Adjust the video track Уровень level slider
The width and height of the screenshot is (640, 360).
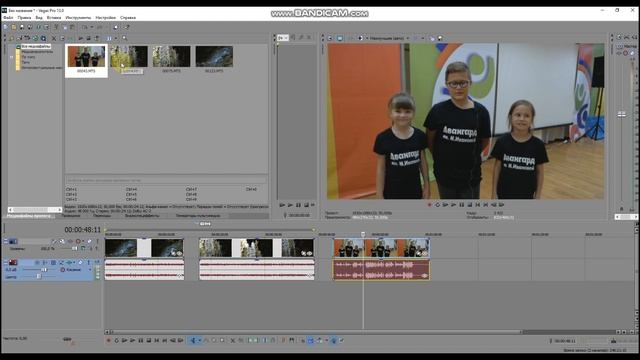point(75,248)
